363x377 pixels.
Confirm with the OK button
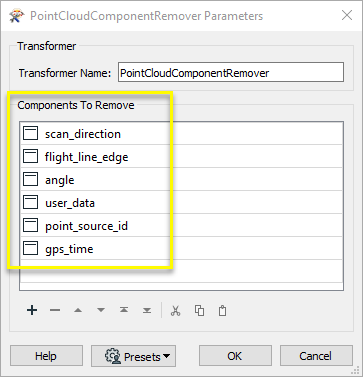click(235, 356)
